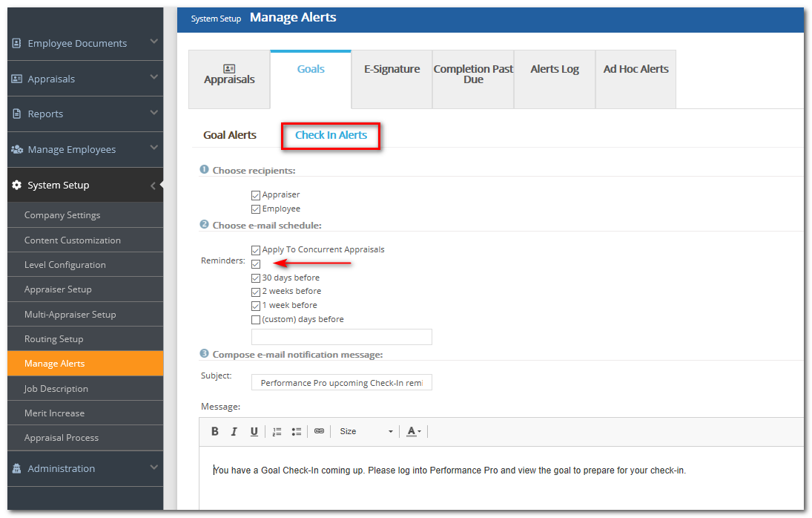Click the Reports sidebar icon
812x518 pixels.
pyautogui.click(x=16, y=114)
